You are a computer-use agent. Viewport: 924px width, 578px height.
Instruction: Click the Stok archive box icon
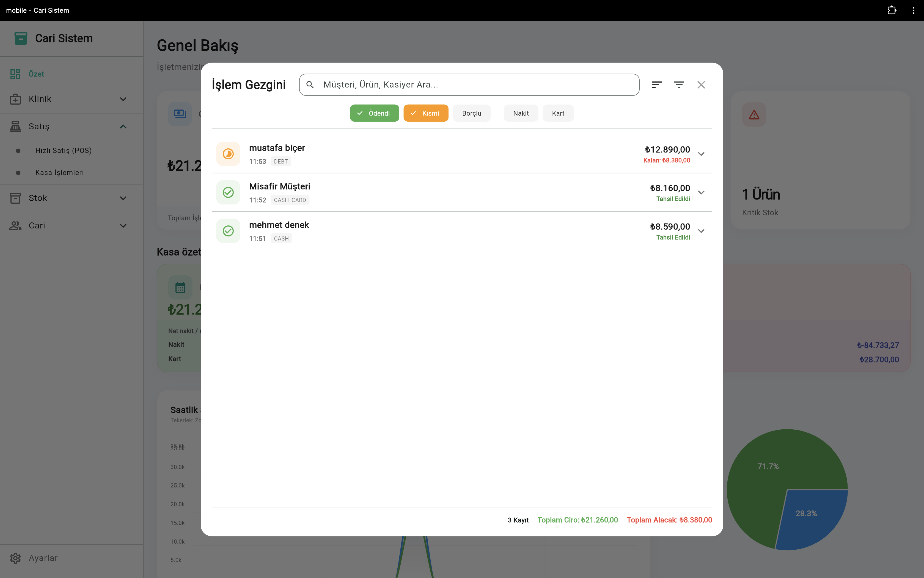[x=15, y=198]
